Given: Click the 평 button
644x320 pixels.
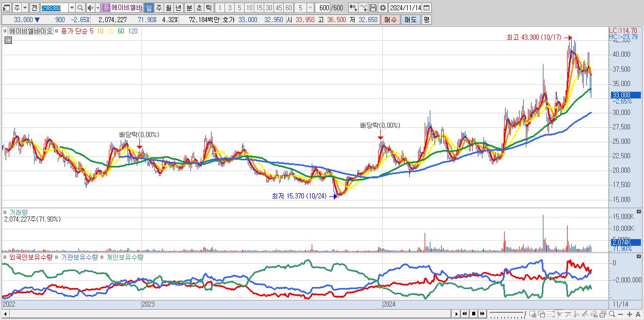Looking at the screenshot, I should pos(426,20).
